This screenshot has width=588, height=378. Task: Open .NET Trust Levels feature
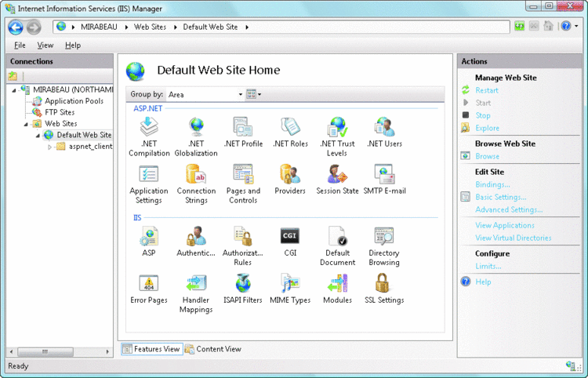(x=337, y=137)
